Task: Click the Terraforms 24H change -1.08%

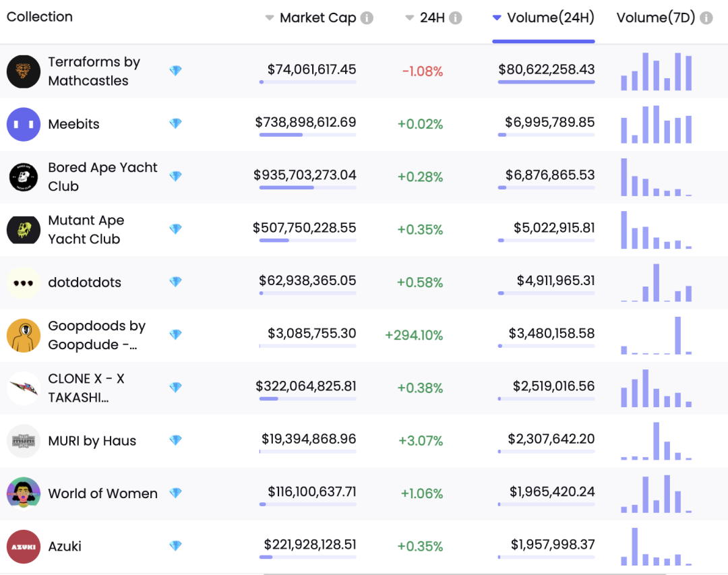Action: click(423, 71)
